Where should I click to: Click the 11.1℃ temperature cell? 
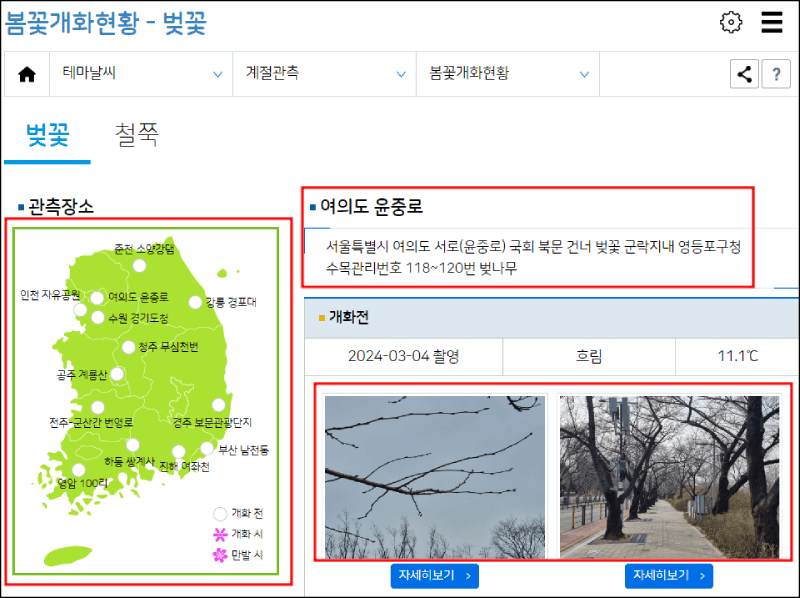[738, 356]
